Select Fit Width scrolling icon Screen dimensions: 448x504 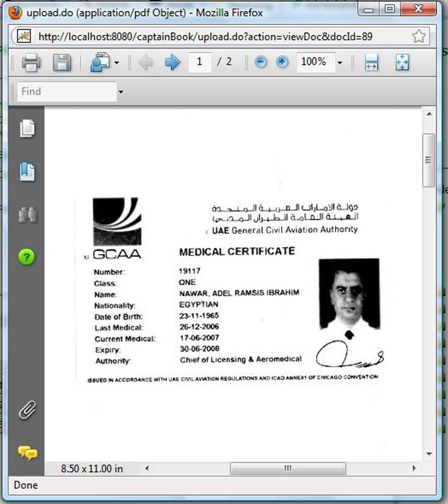[x=371, y=62]
